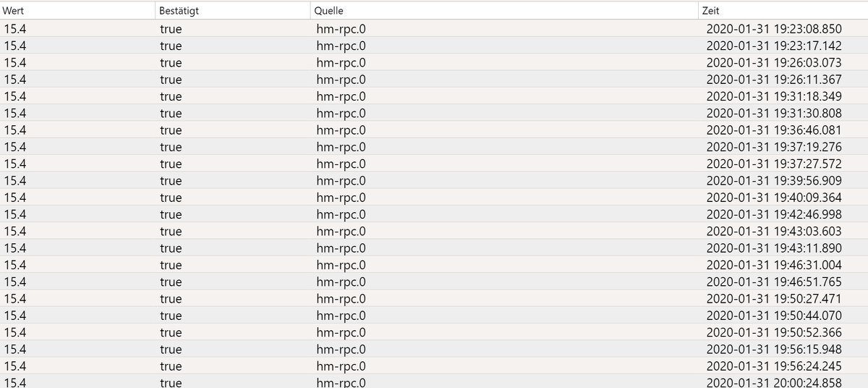
Task: Select the Quelle column header
Action: (504, 11)
